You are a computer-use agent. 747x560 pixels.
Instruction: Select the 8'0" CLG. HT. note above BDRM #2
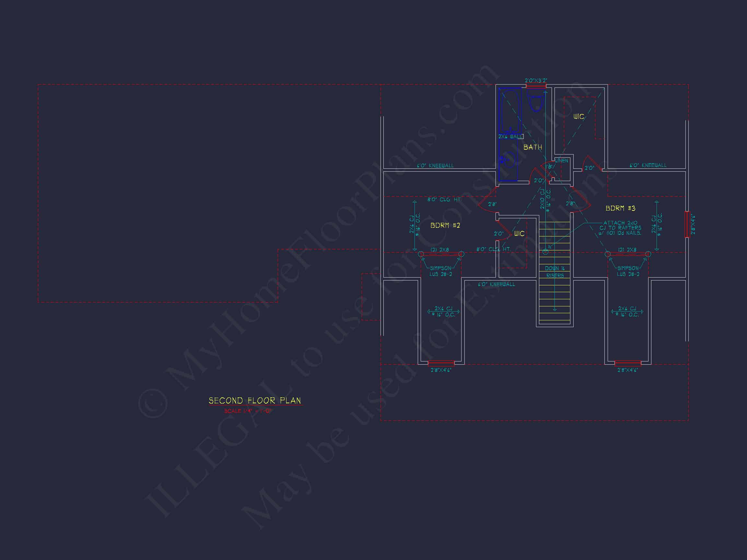pyautogui.click(x=444, y=200)
